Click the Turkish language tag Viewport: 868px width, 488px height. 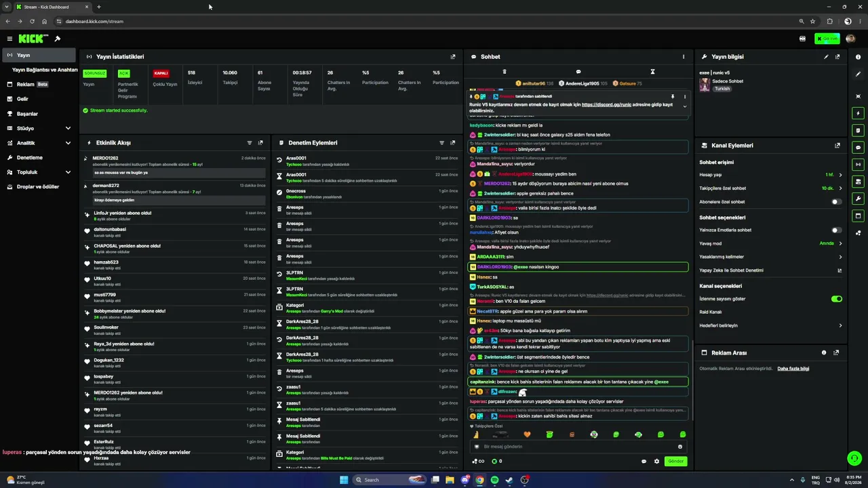tap(722, 89)
